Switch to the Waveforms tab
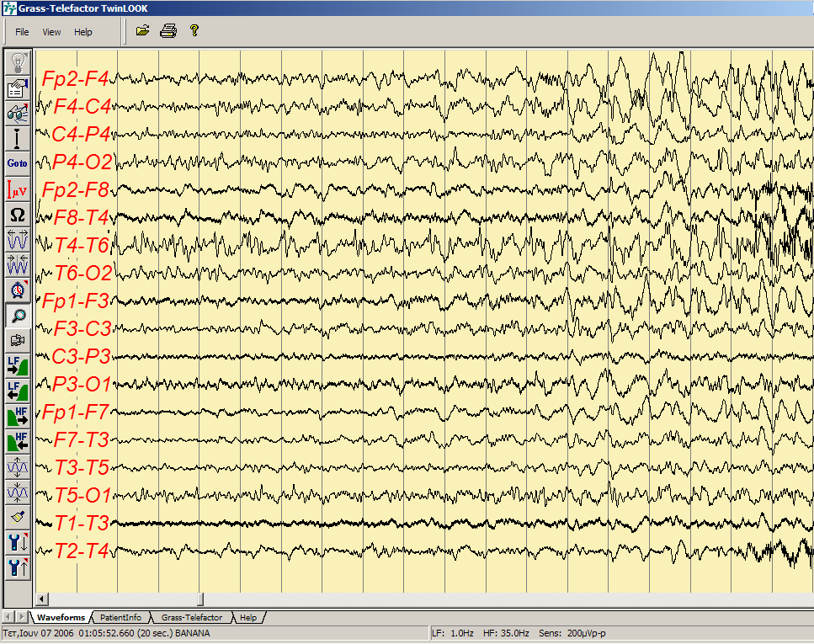This screenshot has height=644, width=814. pyautogui.click(x=61, y=618)
